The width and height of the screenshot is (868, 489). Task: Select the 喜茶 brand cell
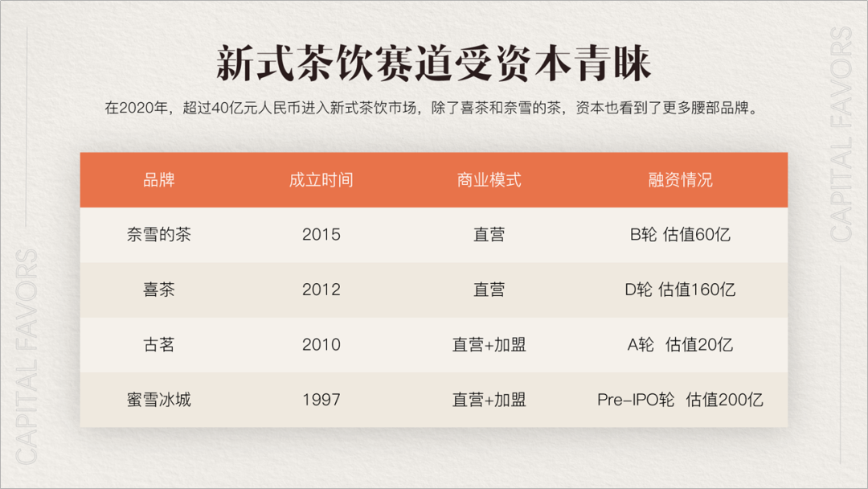click(x=159, y=289)
